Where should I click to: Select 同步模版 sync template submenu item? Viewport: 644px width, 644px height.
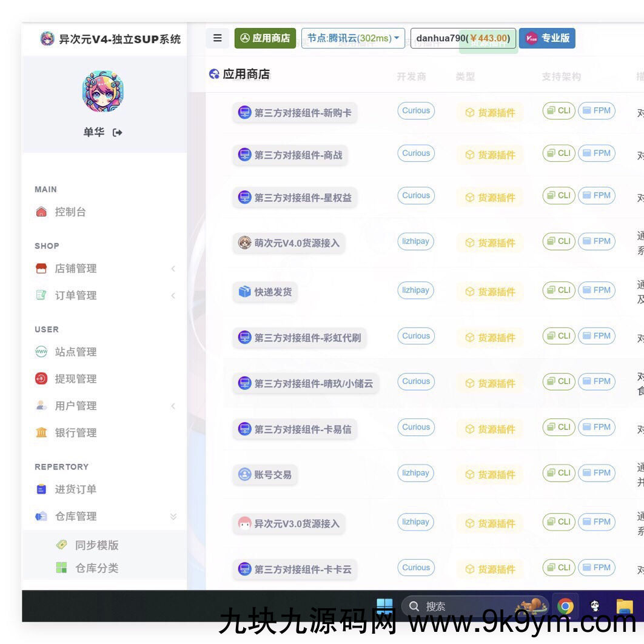[x=96, y=545]
